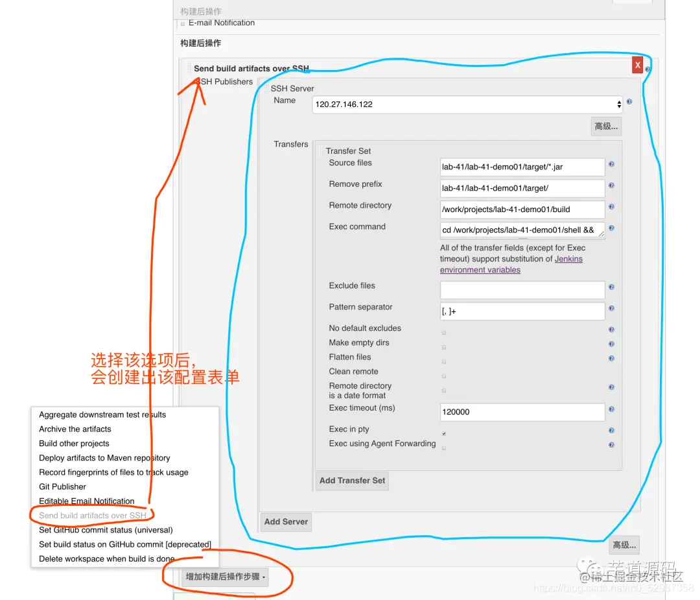Open SSH Server Name dropdown 120.27.146.122
700x600 pixels.
coord(467,104)
